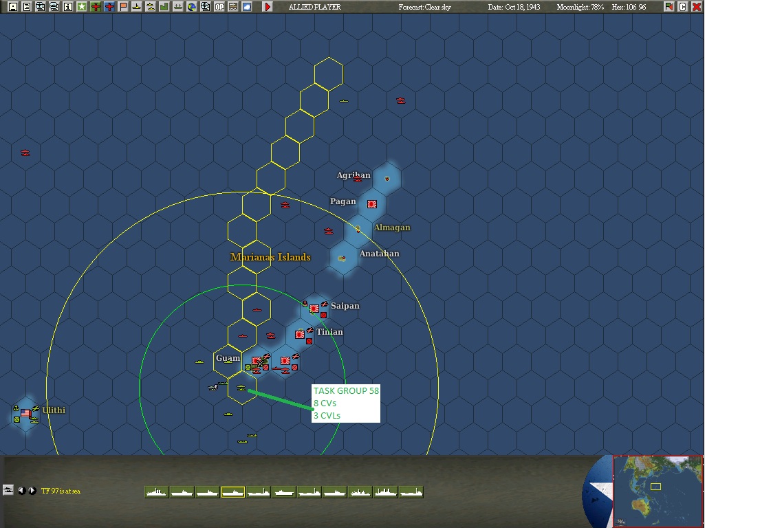Click the globe toolbar icon
Screen dimensions: 782x532
coord(191,7)
